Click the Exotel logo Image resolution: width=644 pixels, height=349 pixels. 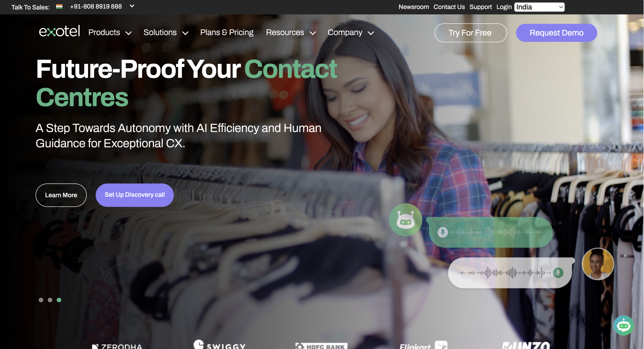[59, 31]
